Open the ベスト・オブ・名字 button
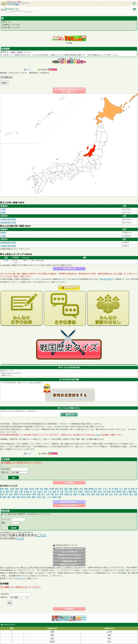Image resolution: width=138 pixels, height=644 pixels. (69, 552)
